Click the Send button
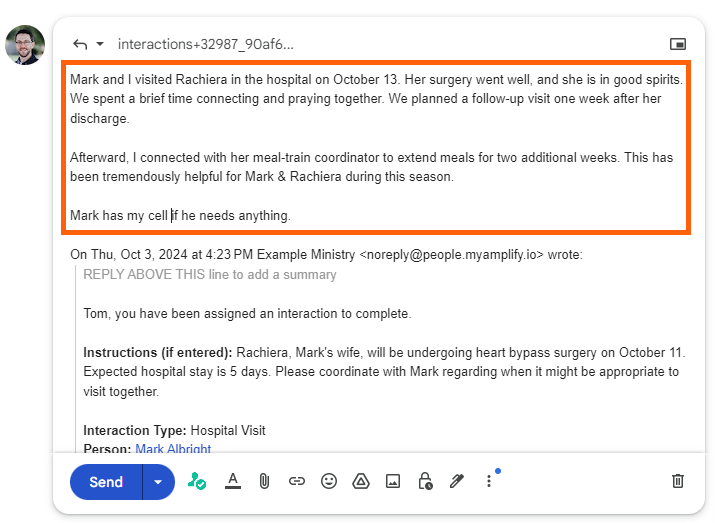The width and height of the screenshot is (718, 523). 106,481
